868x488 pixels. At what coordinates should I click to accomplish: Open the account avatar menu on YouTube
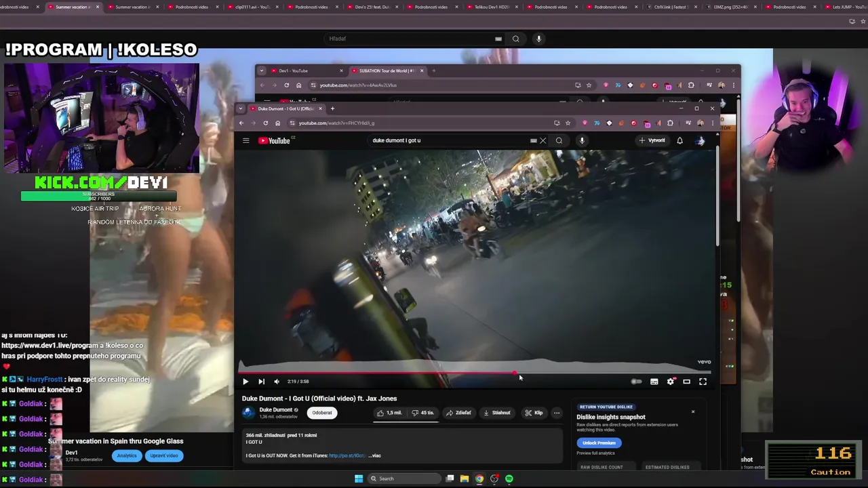coord(701,140)
